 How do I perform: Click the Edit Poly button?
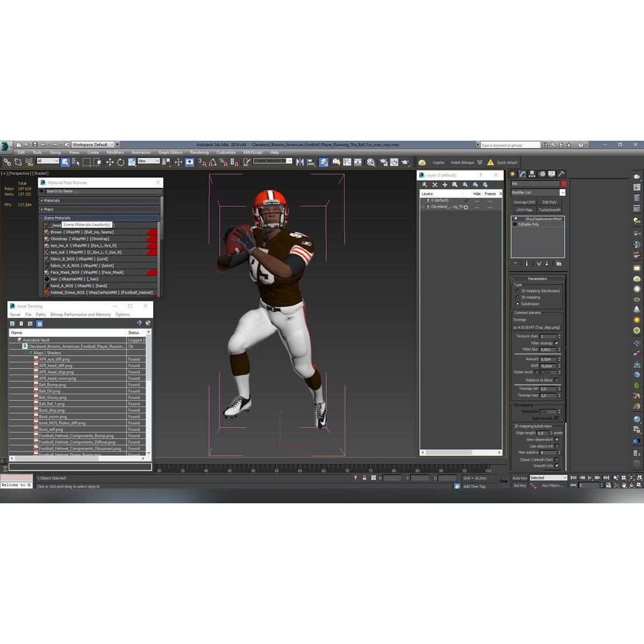[x=550, y=202]
